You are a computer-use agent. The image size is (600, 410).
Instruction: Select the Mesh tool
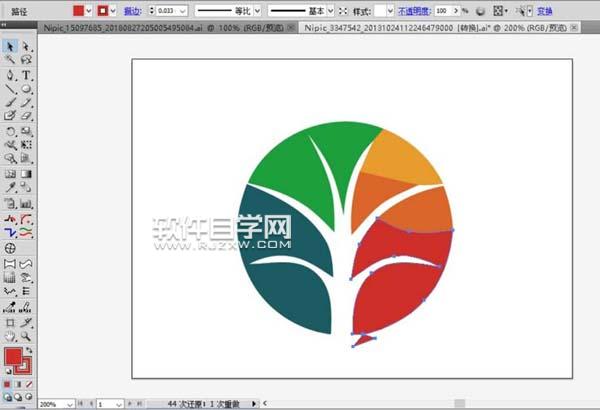[10, 174]
